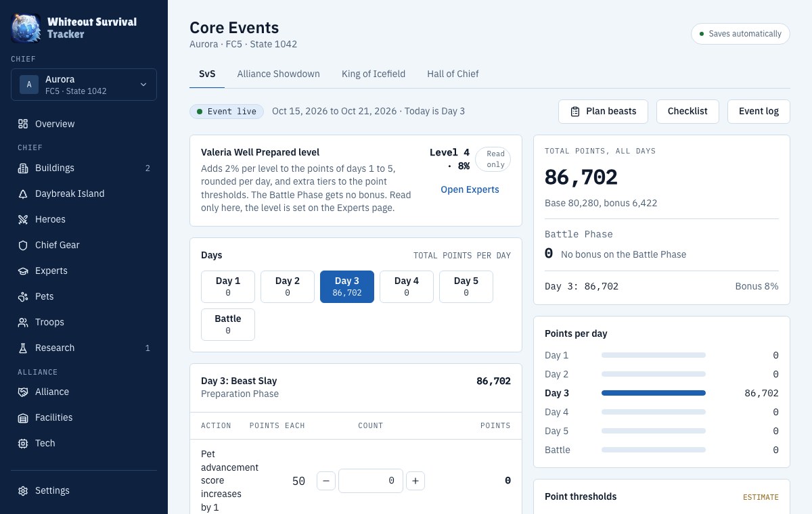Click the Aurora avatar letter A
The image size is (812, 514).
click(29, 85)
